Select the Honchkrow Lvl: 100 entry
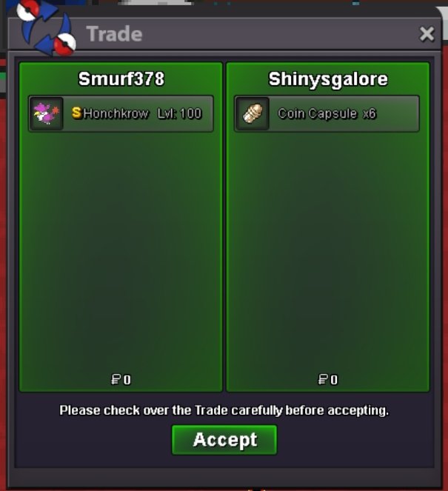Viewport: 448px width, 491px height. coord(121,113)
